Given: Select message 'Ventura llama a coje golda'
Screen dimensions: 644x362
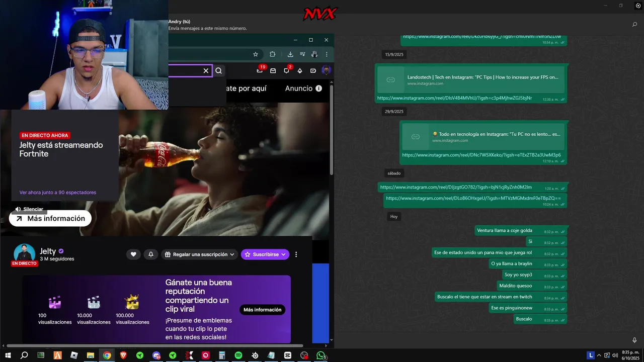Looking at the screenshot, I should coord(505,230).
